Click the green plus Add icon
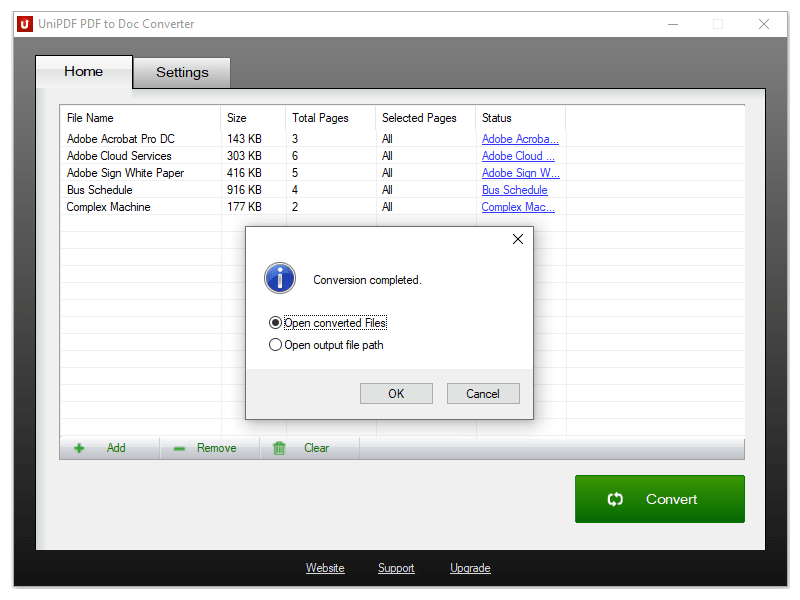Viewport: 800px width, 600px height. point(79,448)
